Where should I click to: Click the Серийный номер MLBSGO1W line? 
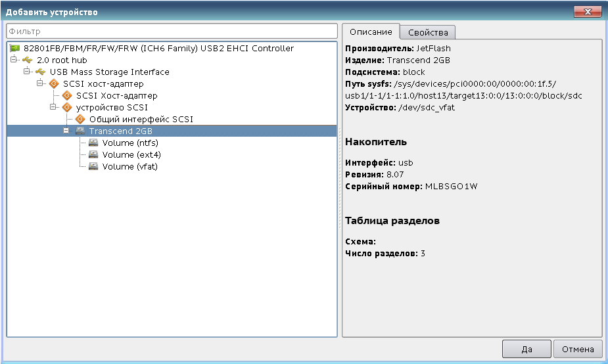(411, 187)
